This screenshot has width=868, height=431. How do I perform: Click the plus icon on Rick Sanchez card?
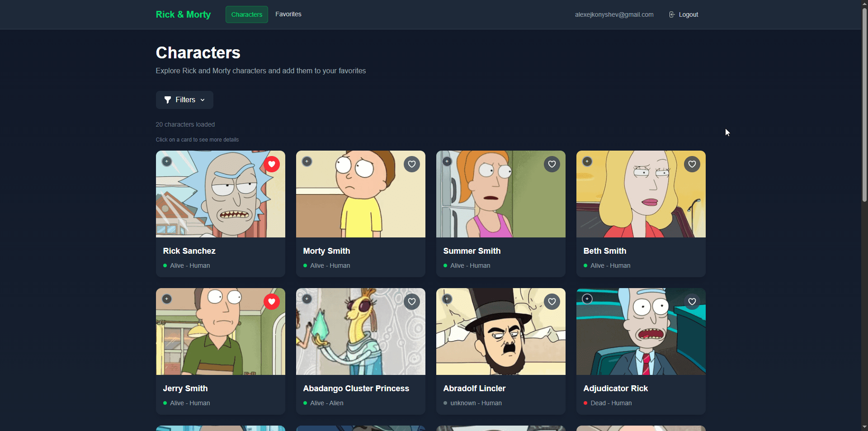167,161
